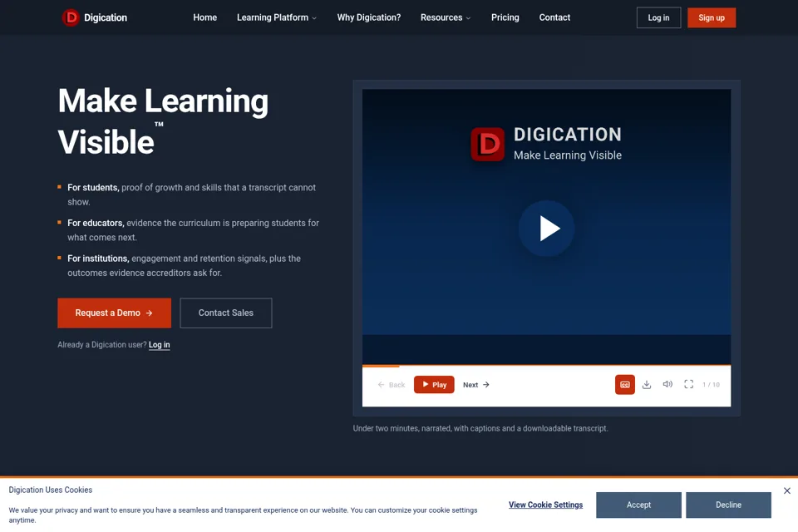This screenshot has width=798, height=532.
Task: Click the orange Sign up button
Action: (711, 17)
